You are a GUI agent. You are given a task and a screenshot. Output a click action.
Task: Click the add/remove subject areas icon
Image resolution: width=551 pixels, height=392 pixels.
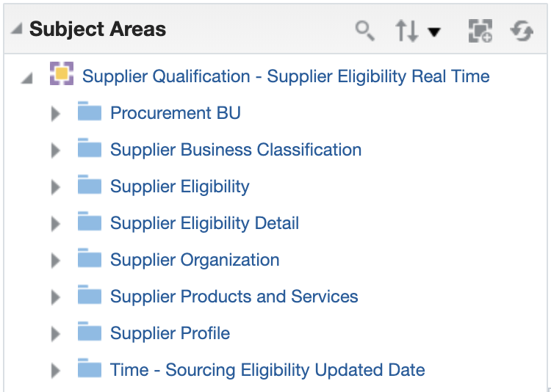point(480,31)
